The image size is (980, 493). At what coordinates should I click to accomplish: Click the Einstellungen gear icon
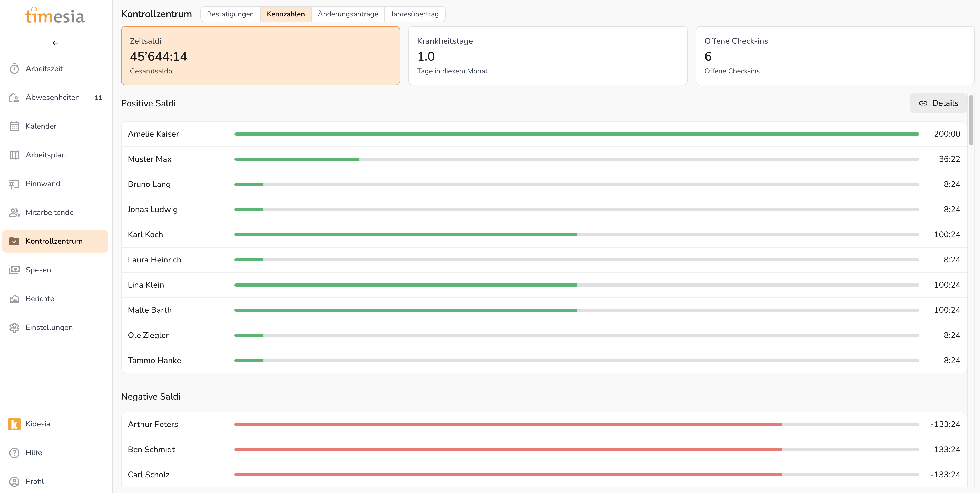point(14,328)
